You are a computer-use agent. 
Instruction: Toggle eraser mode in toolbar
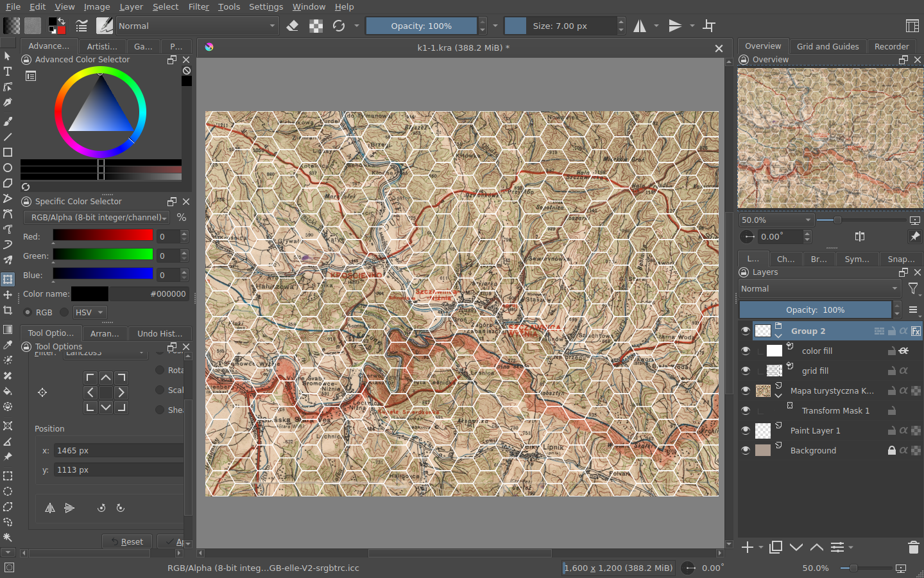[293, 26]
